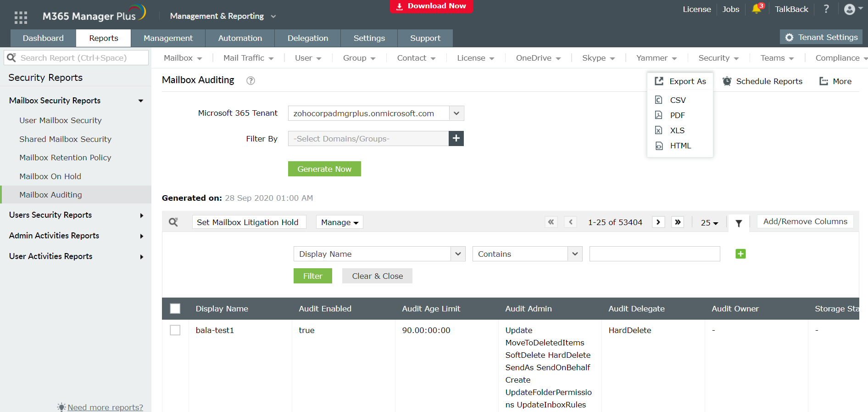Open the TalkBack link in header
Screen dimensions: 868x412
pos(791,9)
